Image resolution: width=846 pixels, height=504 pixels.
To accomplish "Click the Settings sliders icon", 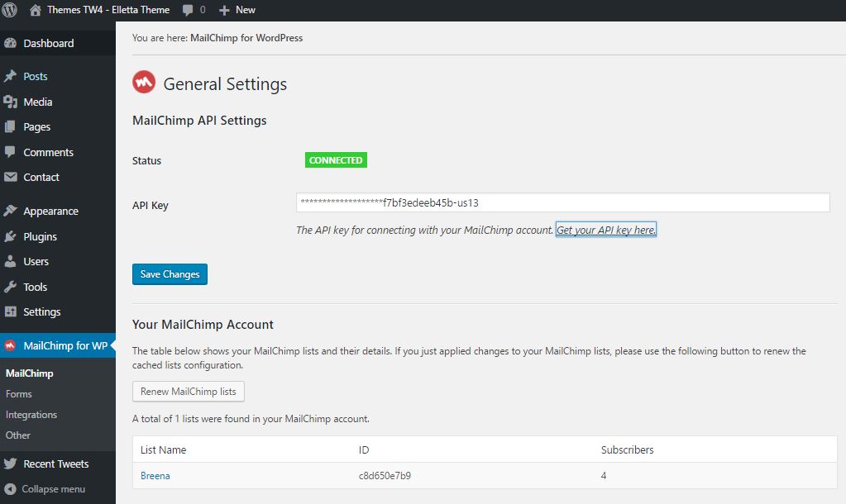I will [x=10, y=311].
